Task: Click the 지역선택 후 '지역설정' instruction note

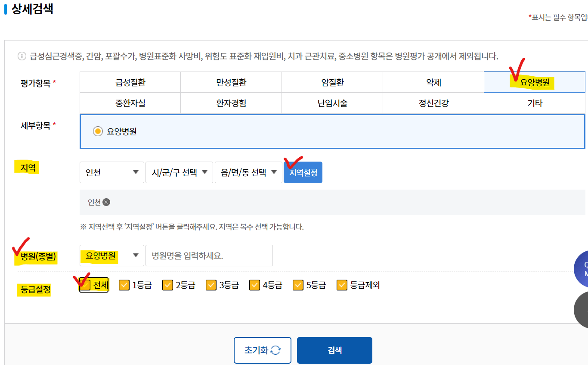Action: click(192, 227)
